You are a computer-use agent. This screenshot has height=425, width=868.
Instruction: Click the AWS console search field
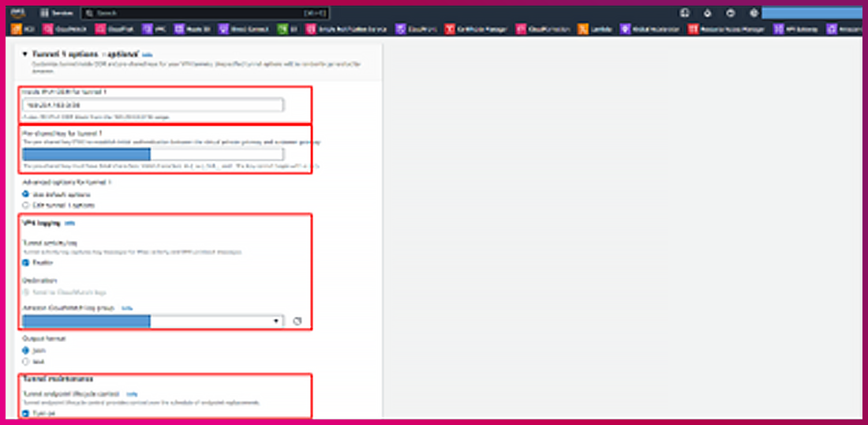pos(197,13)
